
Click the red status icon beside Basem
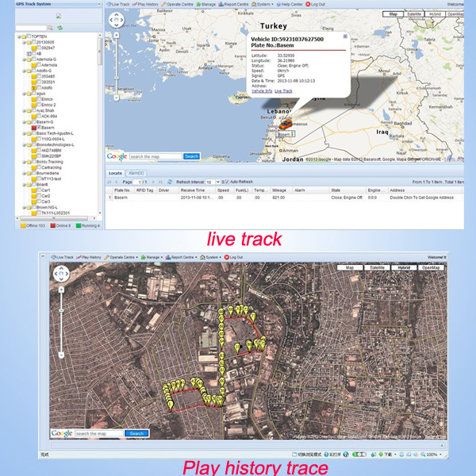[34, 128]
